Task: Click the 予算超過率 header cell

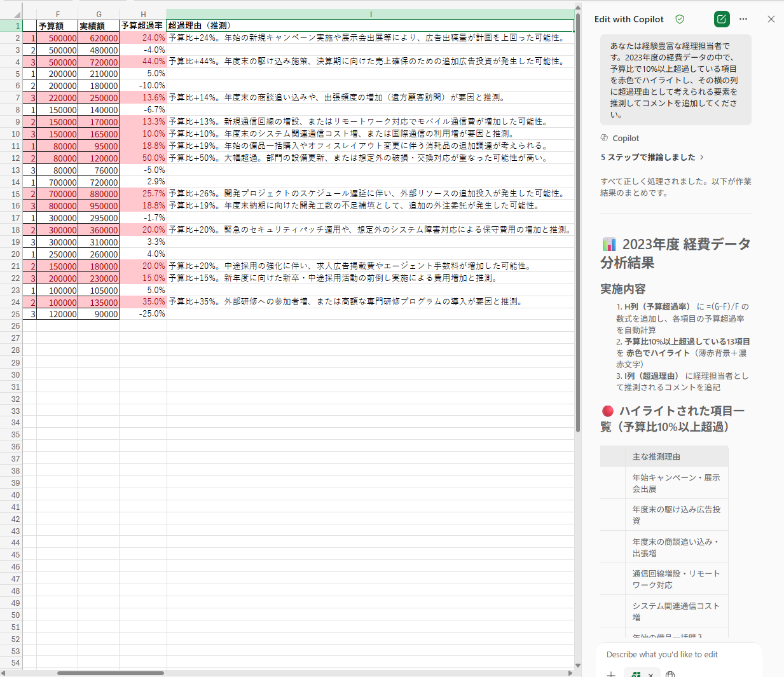Action: (x=142, y=26)
